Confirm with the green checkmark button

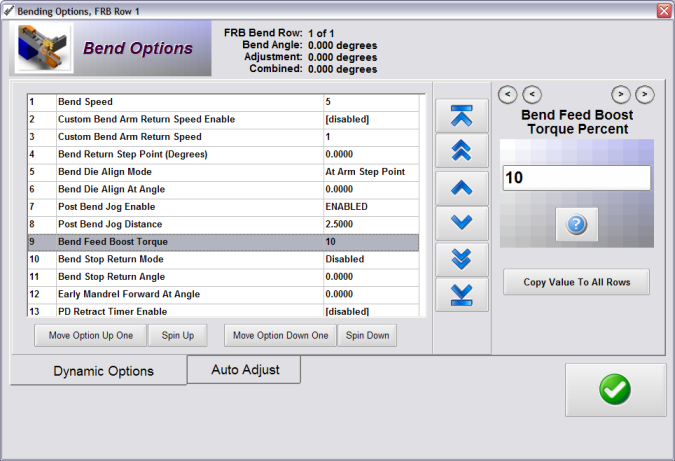[615, 390]
